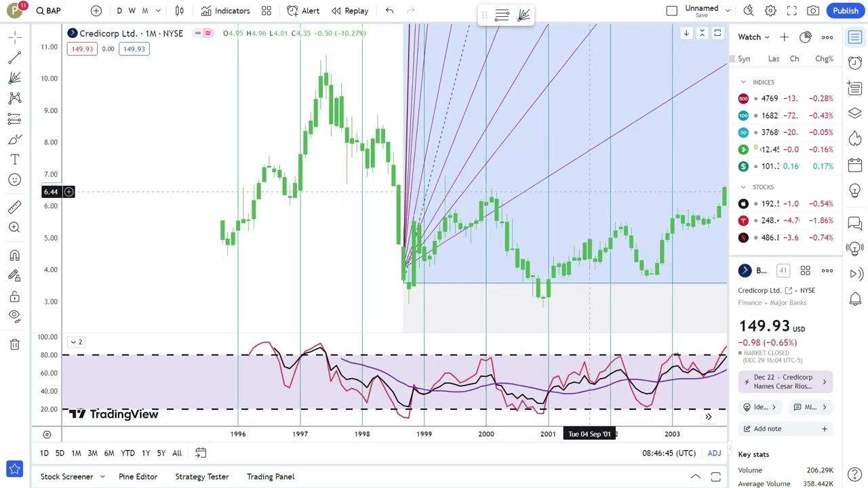The image size is (868, 488).
Task: Click the go to date calendar icon
Action: pyautogui.click(x=201, y=453)
